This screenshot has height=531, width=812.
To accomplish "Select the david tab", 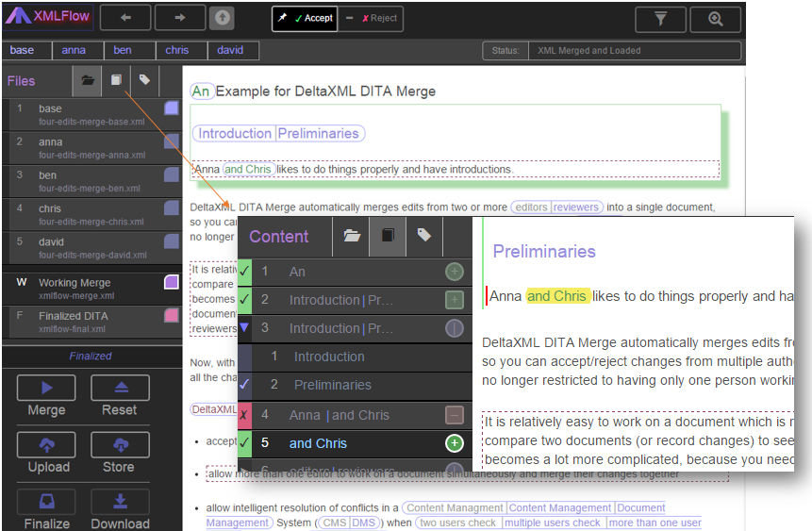I will 231,51.
